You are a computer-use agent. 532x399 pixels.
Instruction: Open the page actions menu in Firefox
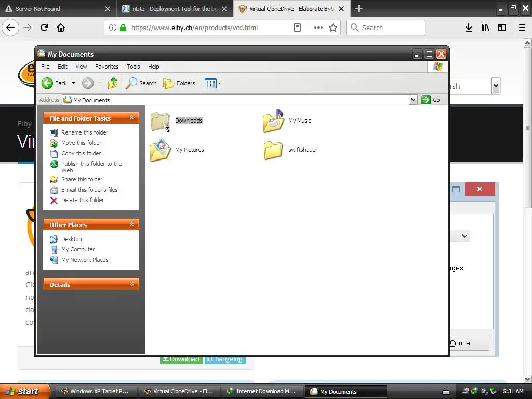point(318,28)
